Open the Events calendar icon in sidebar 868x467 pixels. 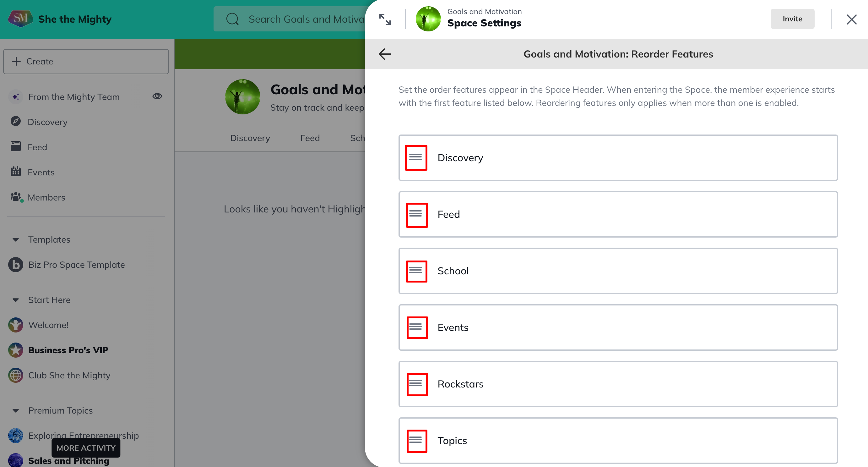tap(15, 172)
